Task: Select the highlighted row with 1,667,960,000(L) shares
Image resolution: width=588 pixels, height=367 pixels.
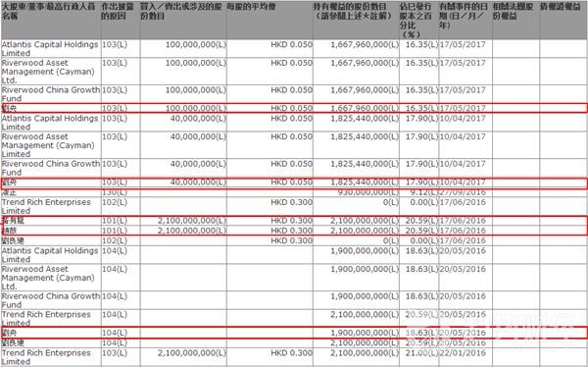Action: coord(294,108)
